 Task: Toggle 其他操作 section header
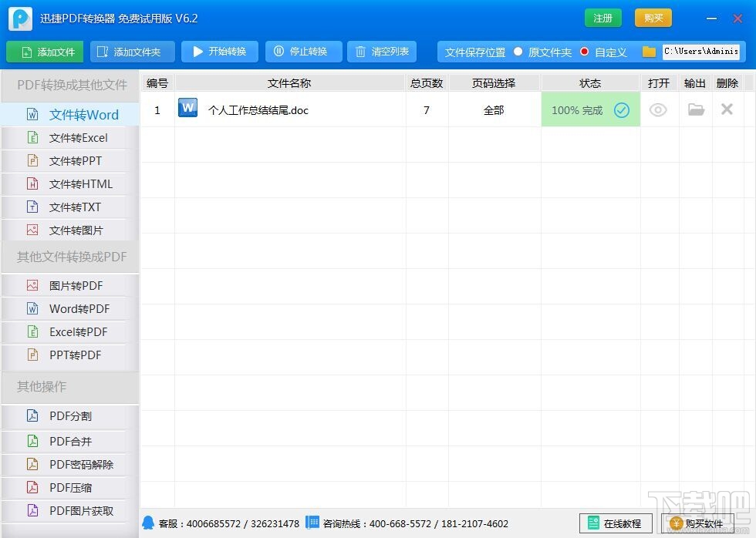click(70, 386)
